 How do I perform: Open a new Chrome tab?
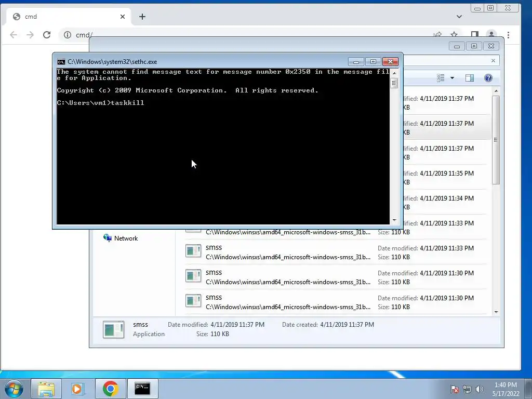click(x=142, y=17)
